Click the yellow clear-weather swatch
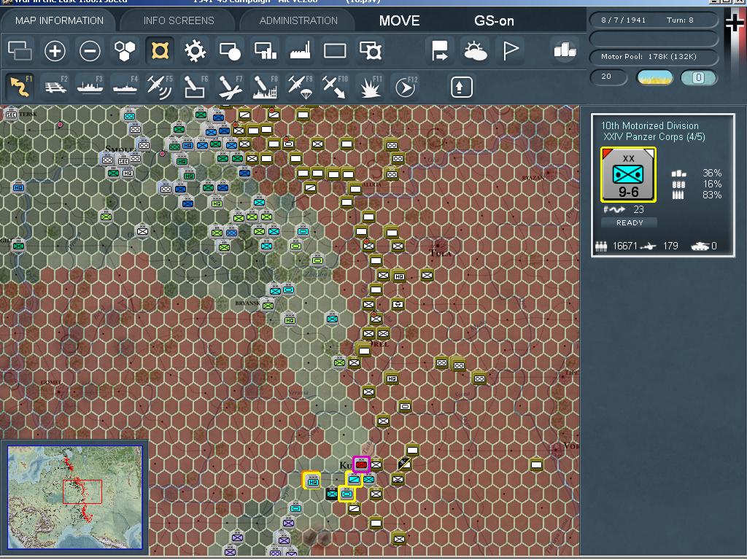 [x=655, y=77]
